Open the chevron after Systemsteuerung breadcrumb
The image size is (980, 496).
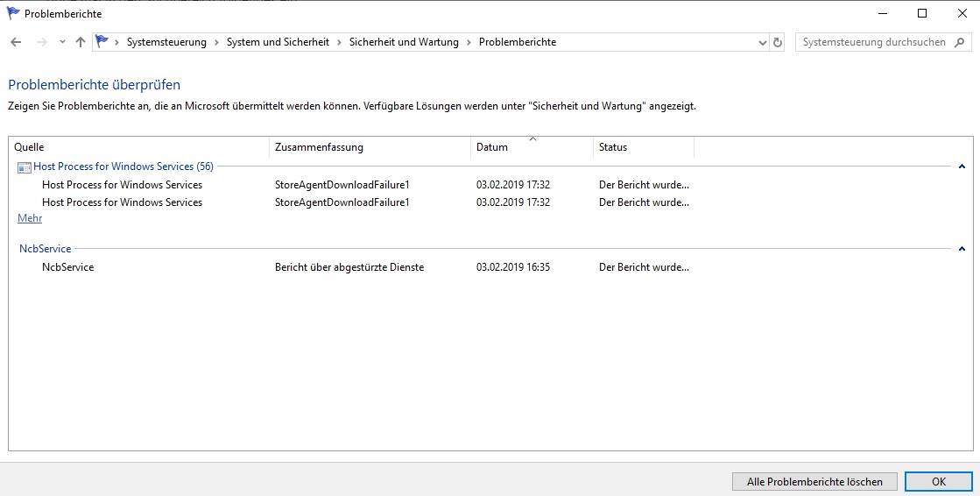(x=216, y=42)
